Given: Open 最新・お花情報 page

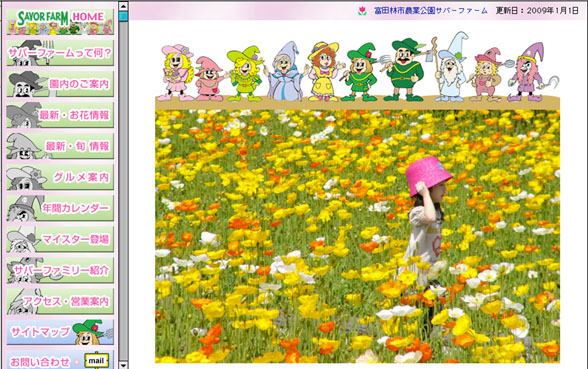Looking at the screenshot, I should (60, 115).
